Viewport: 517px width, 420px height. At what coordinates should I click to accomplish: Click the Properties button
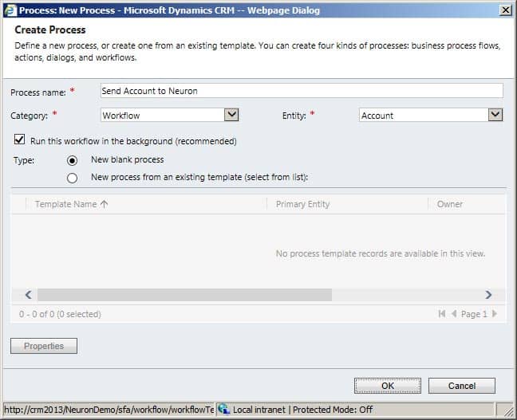[44, 346]
